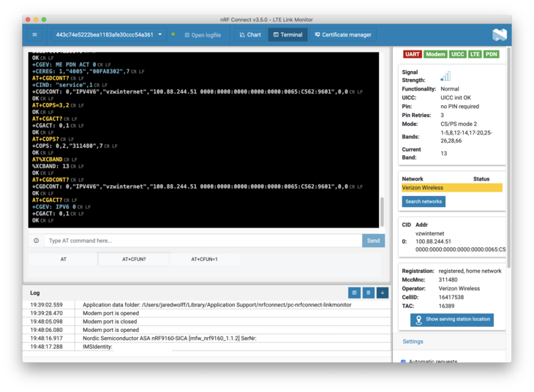The width and height of the screenshot is (534, 392).
Task: Click Show serving station location
Action: tap(452, 320)
